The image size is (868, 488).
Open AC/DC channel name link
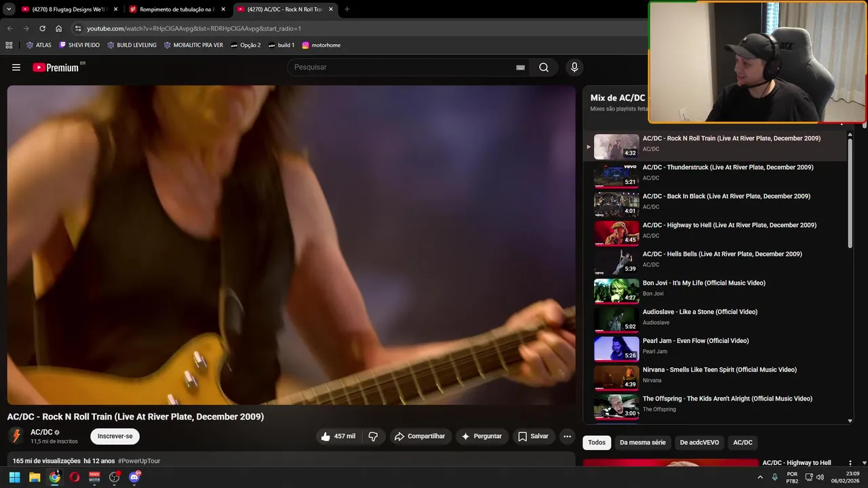tap(41, 432)
